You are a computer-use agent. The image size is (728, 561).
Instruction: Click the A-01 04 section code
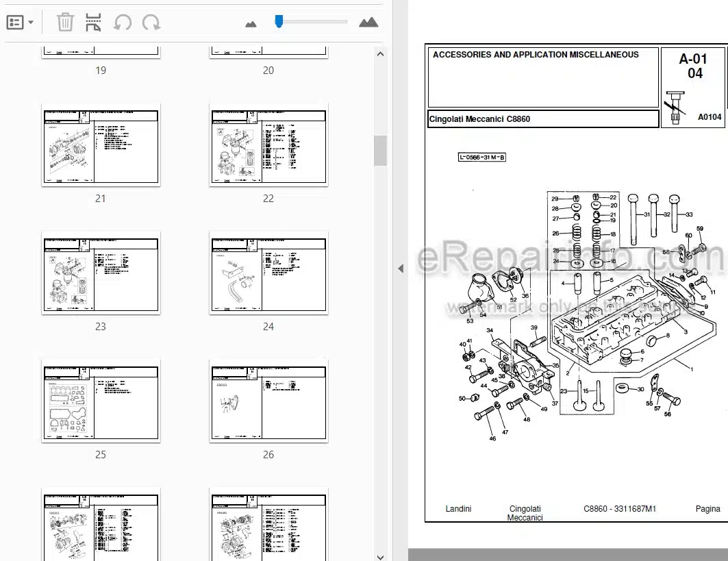coord(694,66)
